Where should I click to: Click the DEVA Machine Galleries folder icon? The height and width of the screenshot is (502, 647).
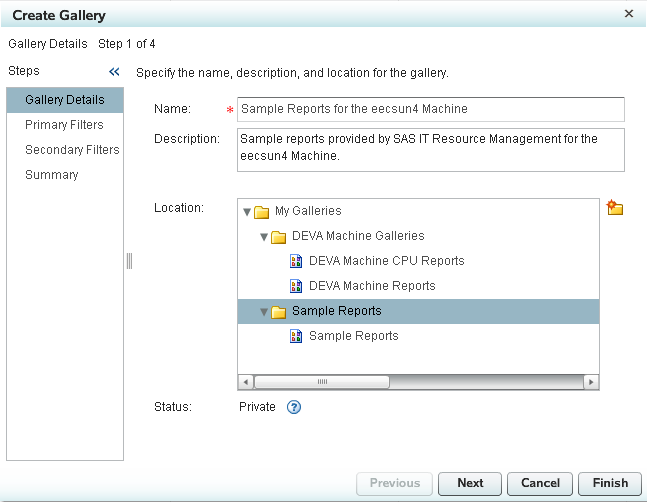pyautogui.click(x=279, y=236)
